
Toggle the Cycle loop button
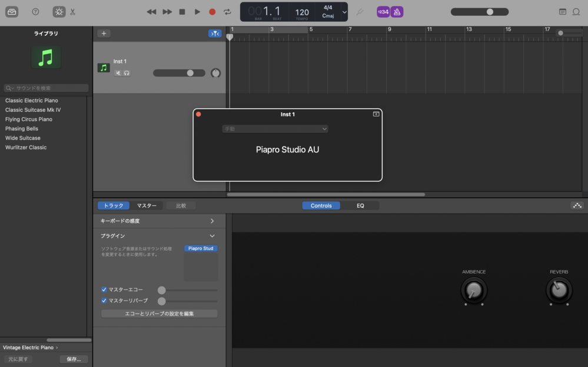pyautogui.click(x=227, y=12)
